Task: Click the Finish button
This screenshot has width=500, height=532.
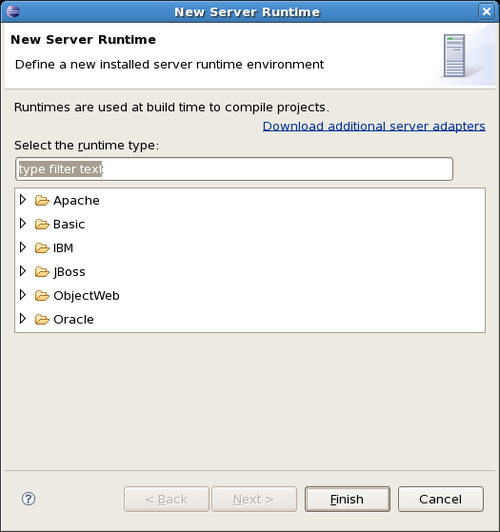Action: [x=347, y=499]
